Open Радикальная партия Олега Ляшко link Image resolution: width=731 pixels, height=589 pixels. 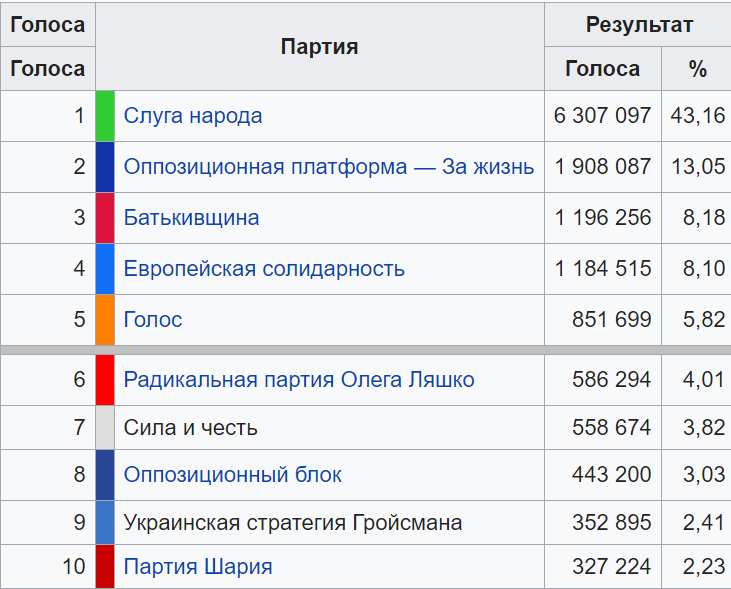tap(299, 380)
